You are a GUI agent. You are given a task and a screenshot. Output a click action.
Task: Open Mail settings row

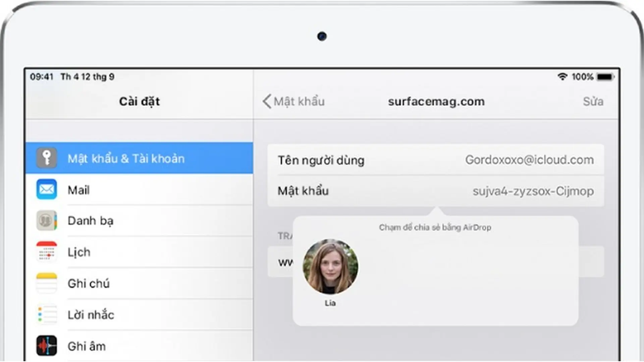139,189
